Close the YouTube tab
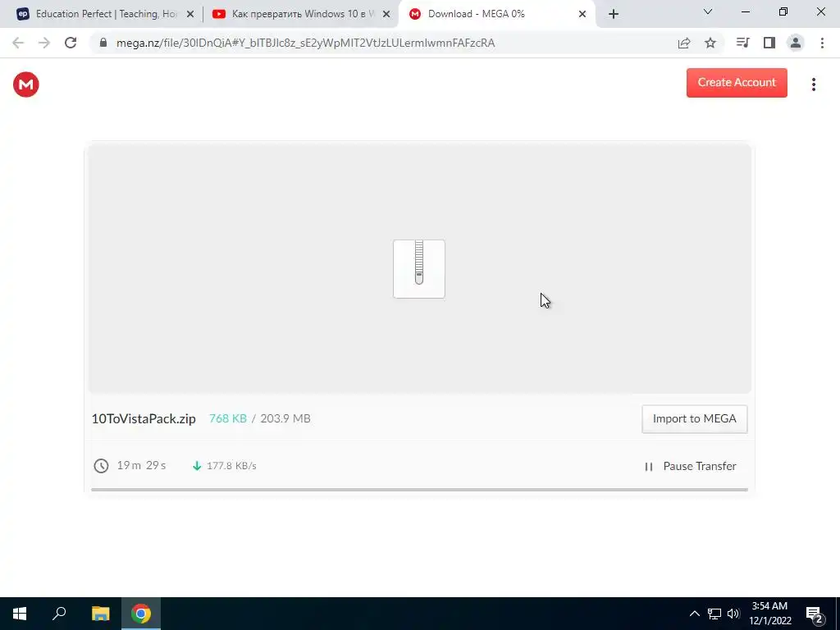This screenshot has width=840, height=630. pyautogui.click(x=386, y=15)
